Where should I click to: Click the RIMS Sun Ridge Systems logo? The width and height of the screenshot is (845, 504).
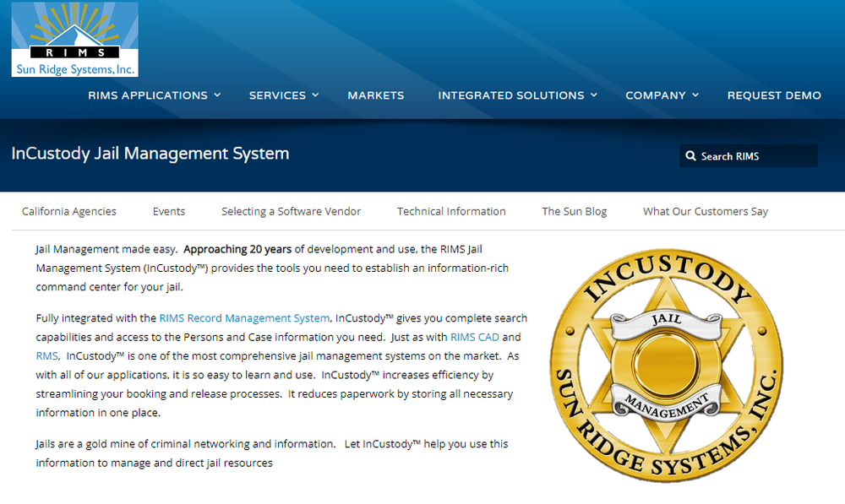75,40
